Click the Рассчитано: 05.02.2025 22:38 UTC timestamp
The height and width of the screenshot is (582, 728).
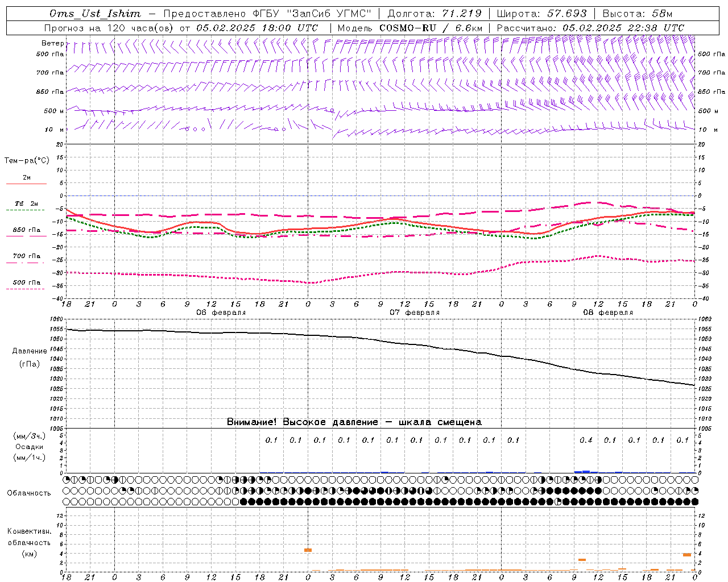(590, 28)
